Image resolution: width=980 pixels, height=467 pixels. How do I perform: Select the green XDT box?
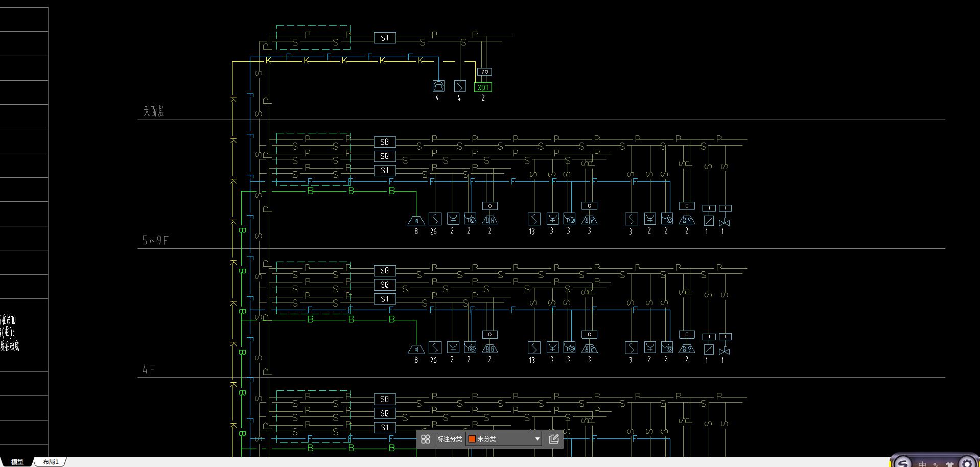pos(483,87)
